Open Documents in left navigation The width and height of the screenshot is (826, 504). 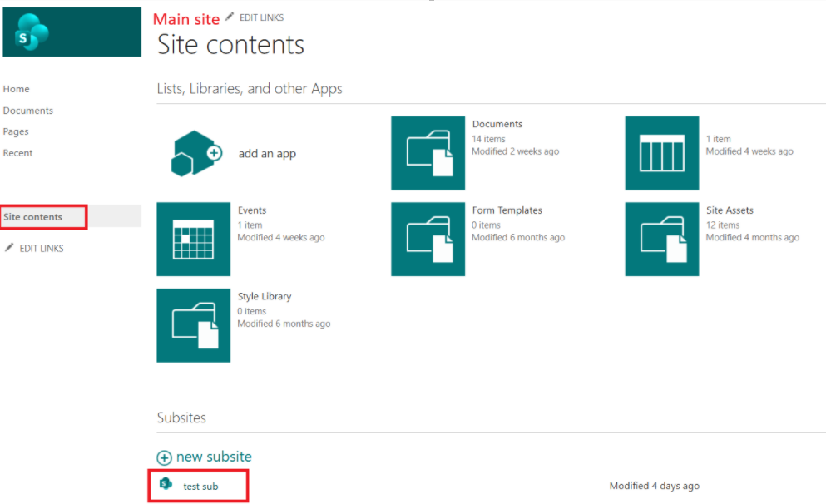click(x=28, y=111)
